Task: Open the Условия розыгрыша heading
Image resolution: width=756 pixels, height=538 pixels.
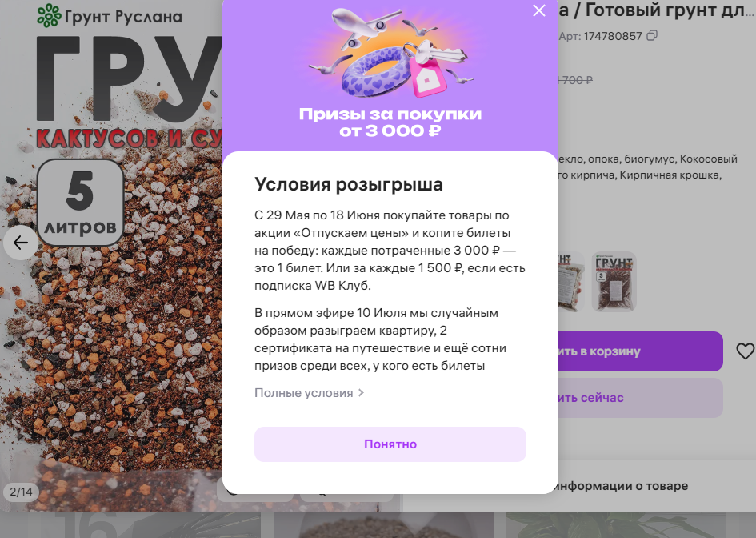Action: click(x=349, y=184)
